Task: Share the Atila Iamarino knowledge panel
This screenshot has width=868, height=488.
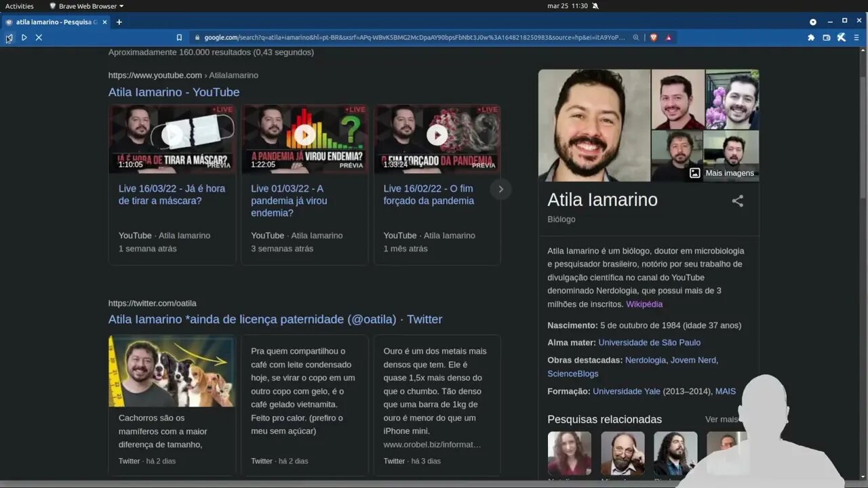Action: coord(738,201)
